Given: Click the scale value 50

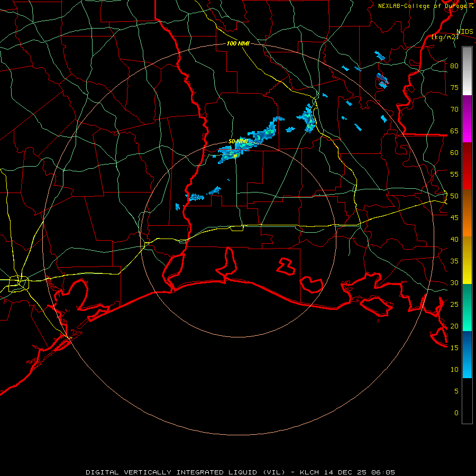Looking at the screenshot, I should coord(454,196).
